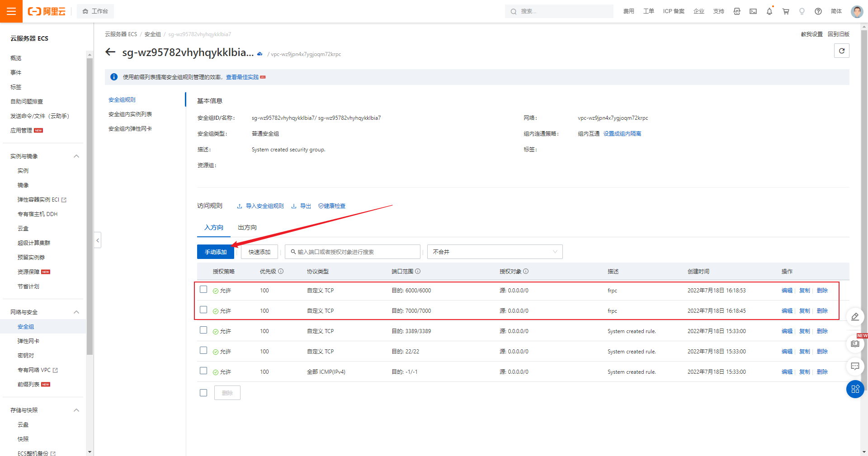Click 回到旧版 link
Image resolution: width=868 pixels, height=456 pixels.
[839, 34]
